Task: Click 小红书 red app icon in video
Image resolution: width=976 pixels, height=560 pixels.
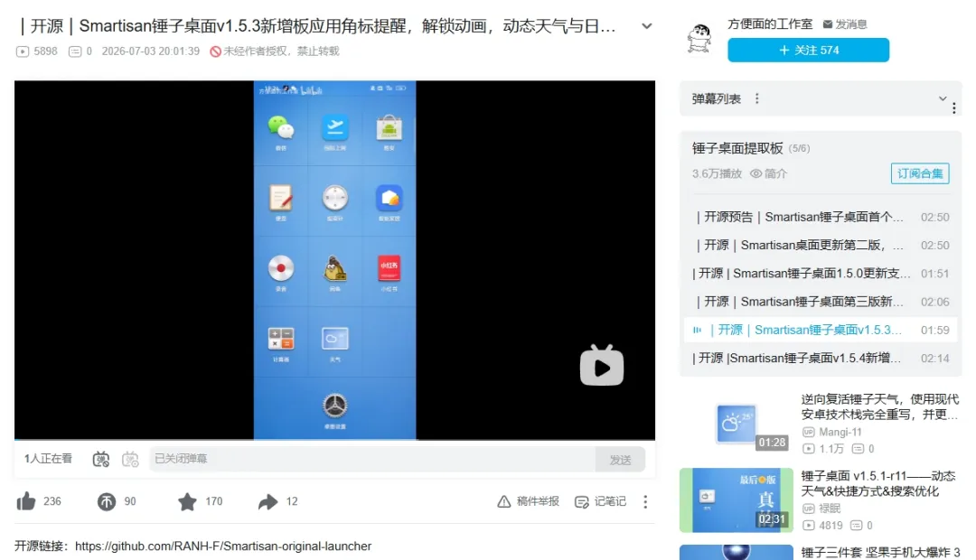Action: tap(389, 269)
